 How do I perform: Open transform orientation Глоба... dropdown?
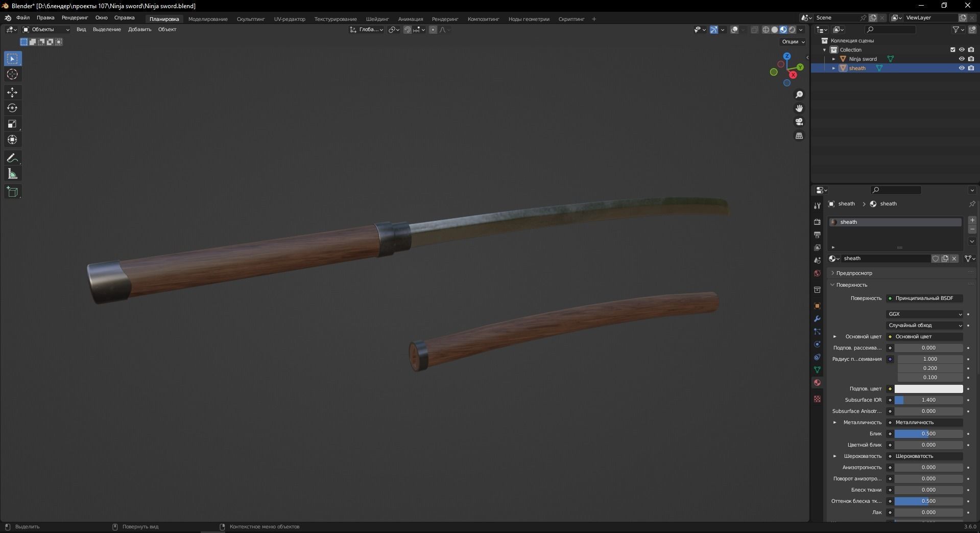367,30
